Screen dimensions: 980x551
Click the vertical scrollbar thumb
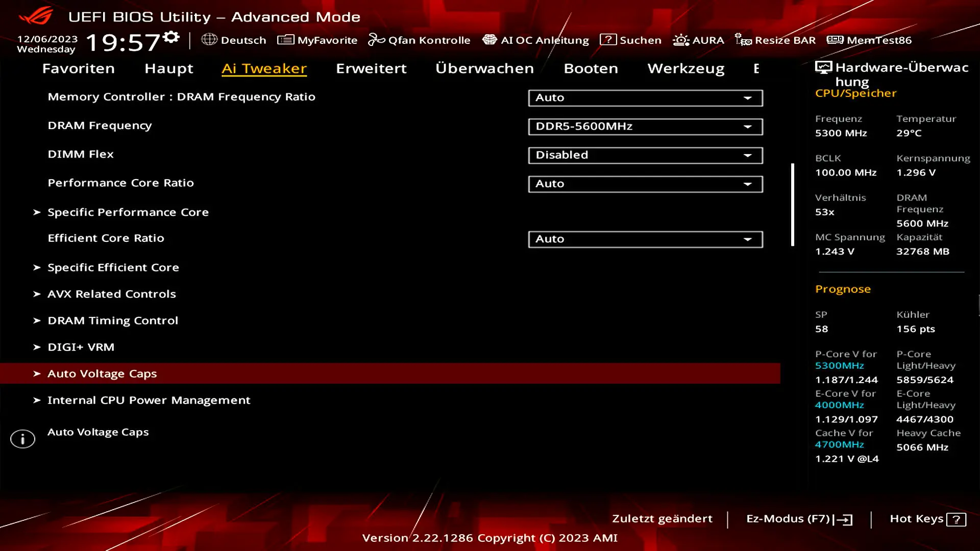(793, 204)
